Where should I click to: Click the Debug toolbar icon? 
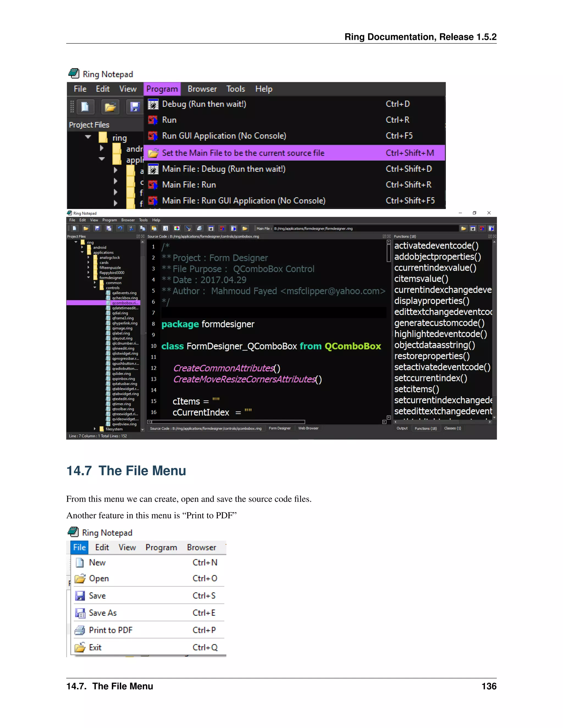tap(211, 228)
